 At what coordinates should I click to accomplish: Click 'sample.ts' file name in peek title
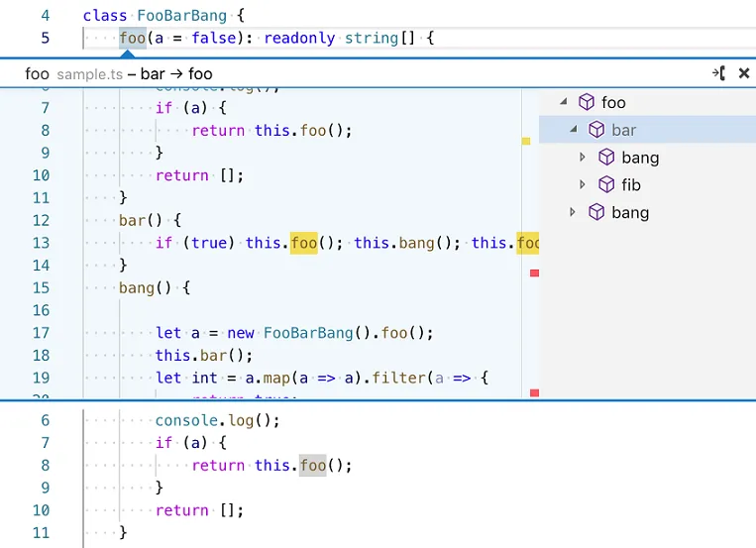point(90,74)
